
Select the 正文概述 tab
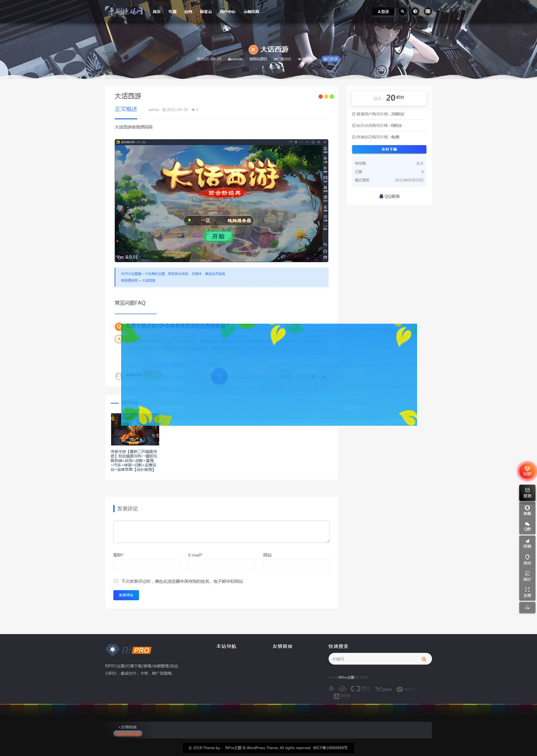(x=126, y=109)
